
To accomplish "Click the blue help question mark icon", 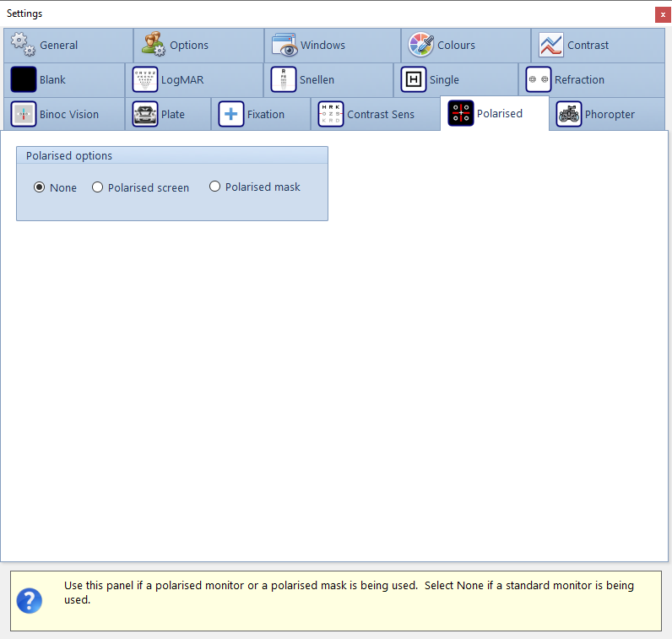I will pyautogui.click(x=30, y=600).
